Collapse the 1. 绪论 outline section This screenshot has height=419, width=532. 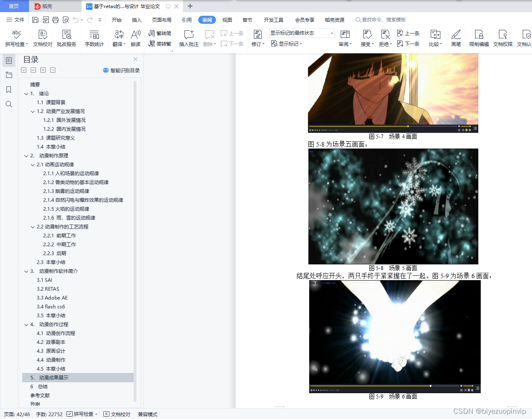(x=26, y=94)
